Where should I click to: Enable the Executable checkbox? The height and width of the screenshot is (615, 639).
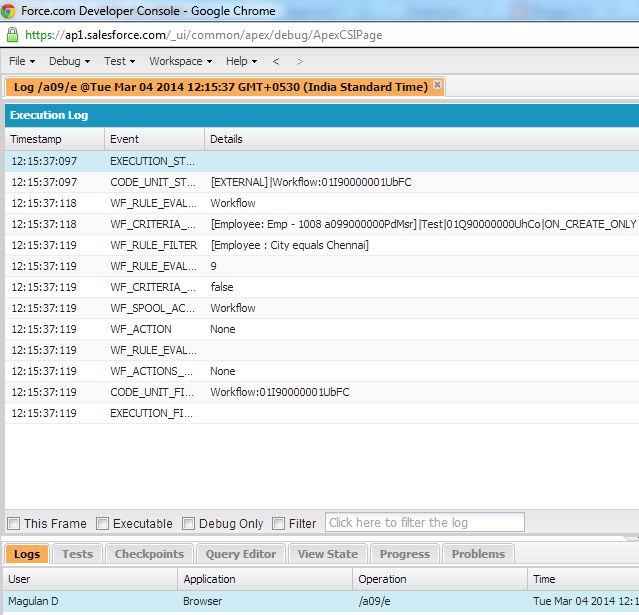[102, 523]
